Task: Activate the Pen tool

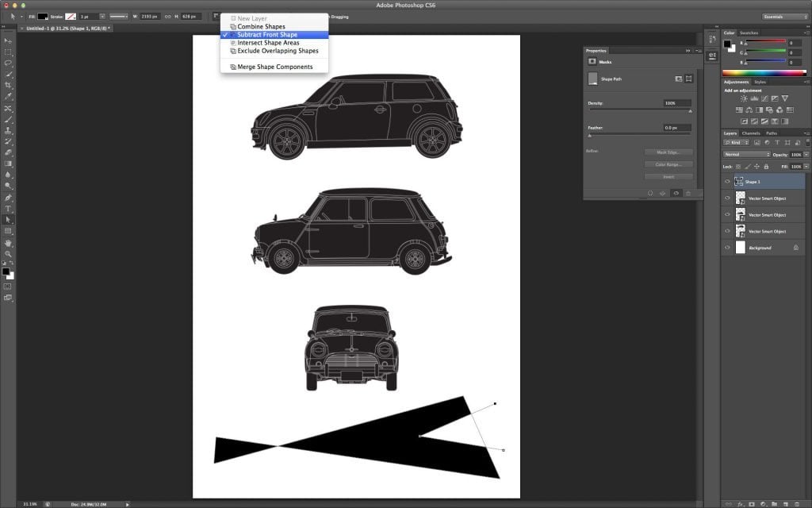Action: (x=8, y=198)
